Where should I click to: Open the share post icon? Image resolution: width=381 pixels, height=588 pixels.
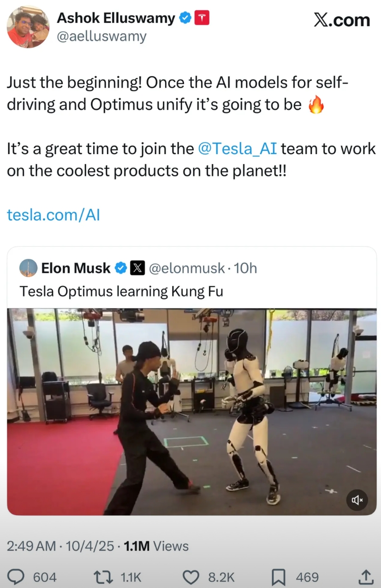coord(365,576)
